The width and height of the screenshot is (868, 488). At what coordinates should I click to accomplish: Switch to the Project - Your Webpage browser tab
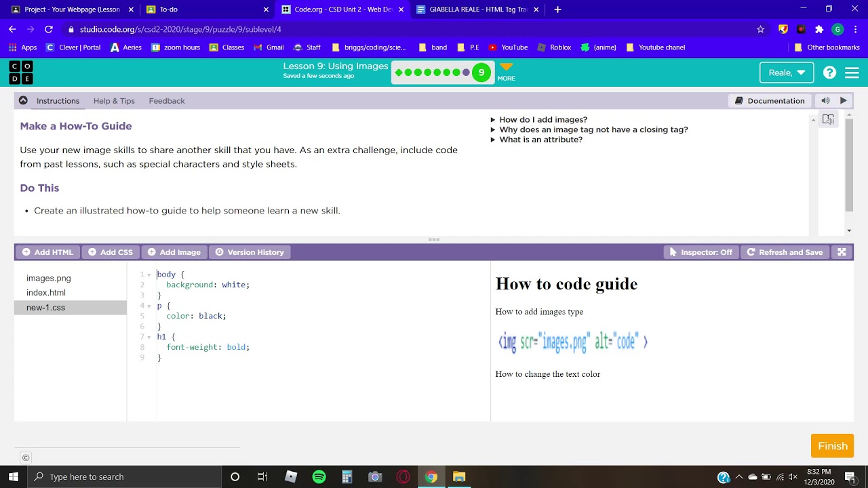(x=71, y=9)
